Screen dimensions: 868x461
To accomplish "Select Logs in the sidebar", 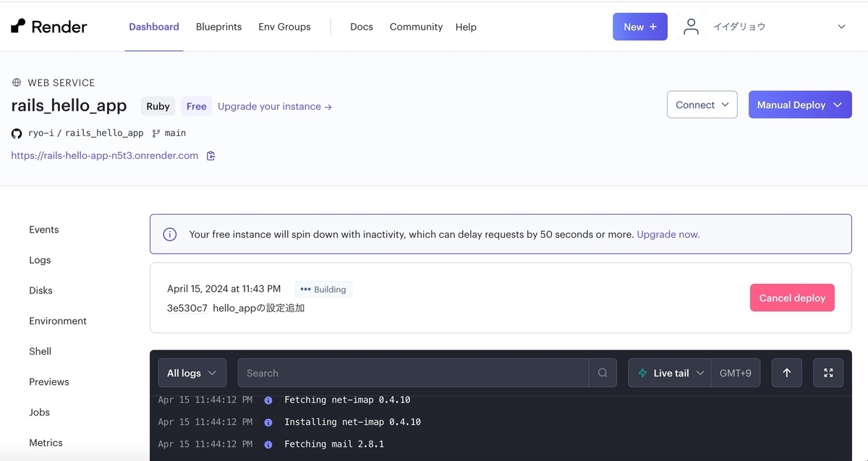I will [40, 260].
